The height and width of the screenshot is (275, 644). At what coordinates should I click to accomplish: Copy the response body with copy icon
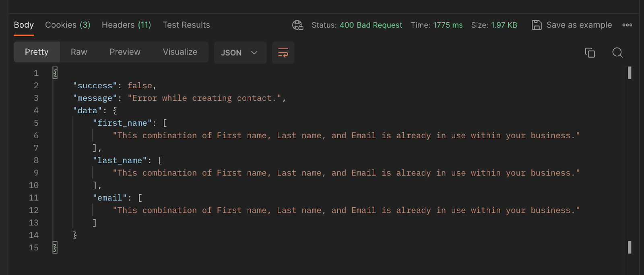(x=590, y=53)
